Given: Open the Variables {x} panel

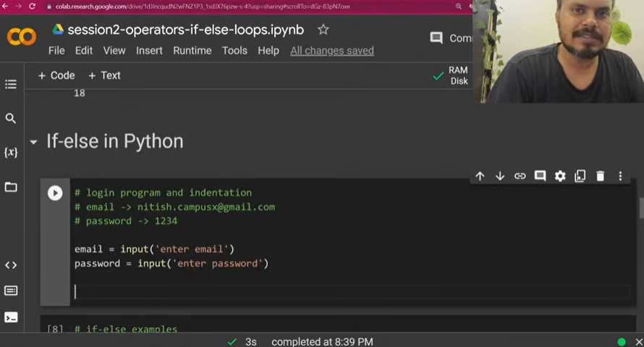Looking at the screenshot, I should pyautogui.click(x=11, y=153).
